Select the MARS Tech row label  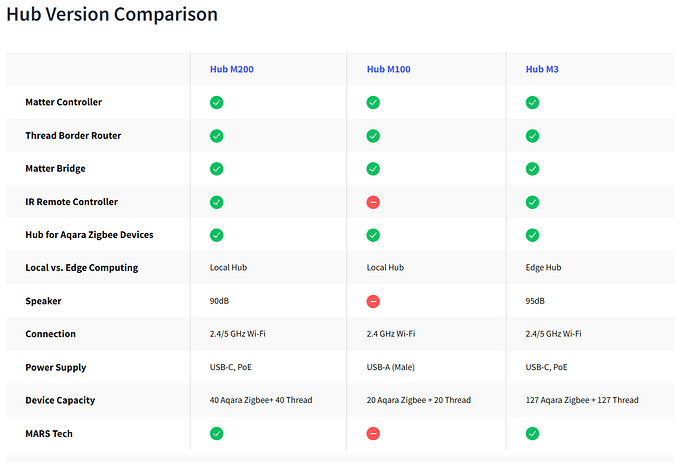(x=49, y=433)
